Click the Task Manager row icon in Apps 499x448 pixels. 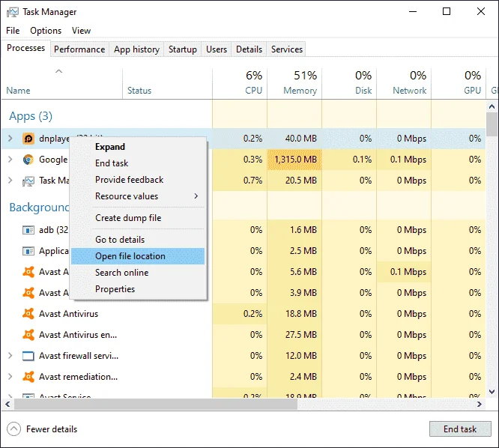28,181
